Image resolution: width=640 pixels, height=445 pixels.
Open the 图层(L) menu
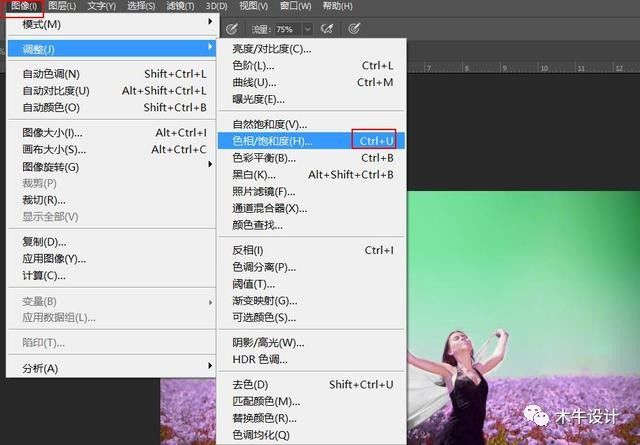[x=62, y=6]
